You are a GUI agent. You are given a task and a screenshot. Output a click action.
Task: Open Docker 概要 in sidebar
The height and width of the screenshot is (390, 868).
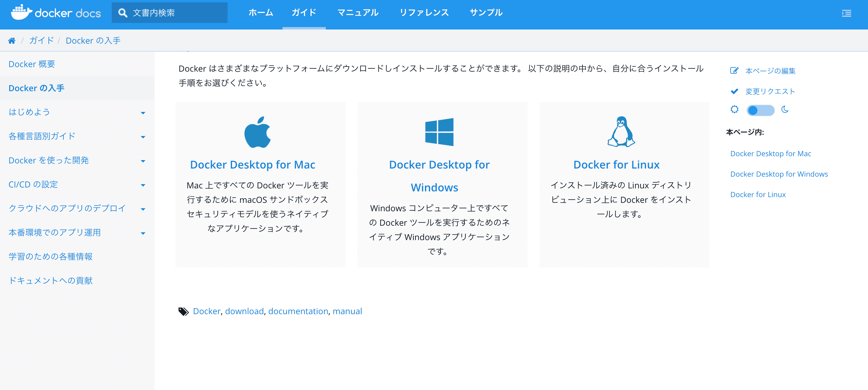(x=32, y=64)
